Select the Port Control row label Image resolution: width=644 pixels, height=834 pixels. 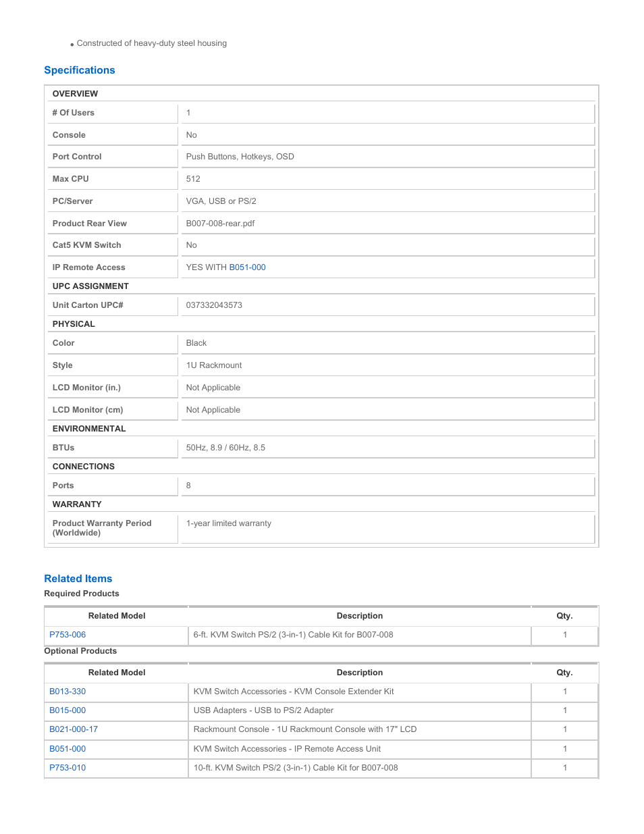coord(77,157)
